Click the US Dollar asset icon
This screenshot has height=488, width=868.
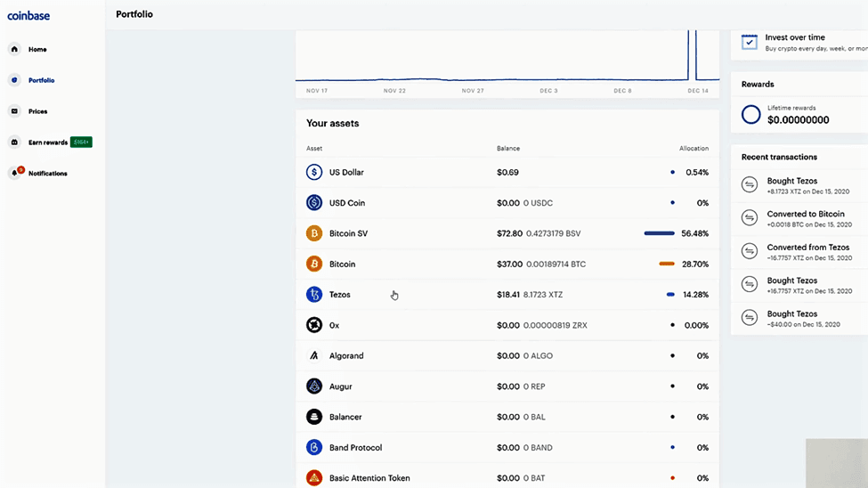point(314,172)
